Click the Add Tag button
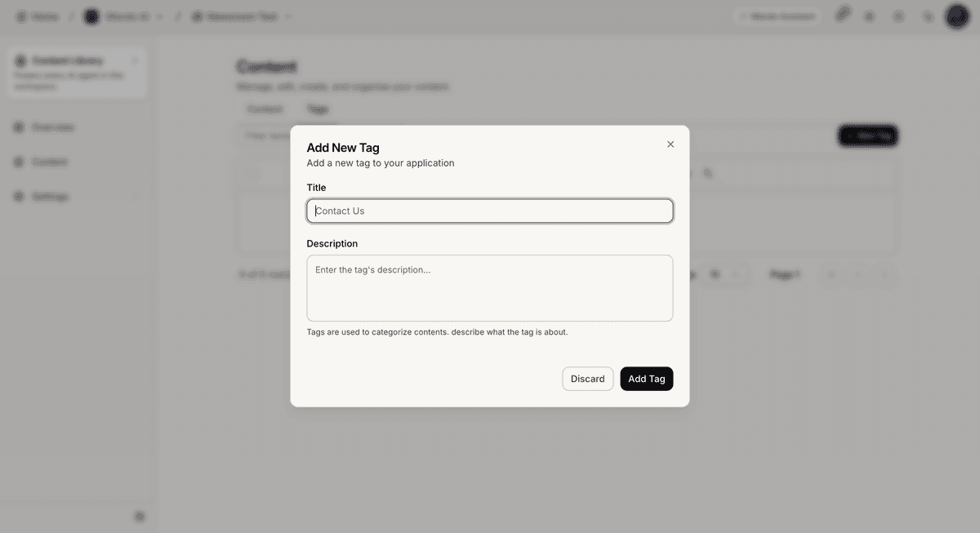 coord(647,379)
